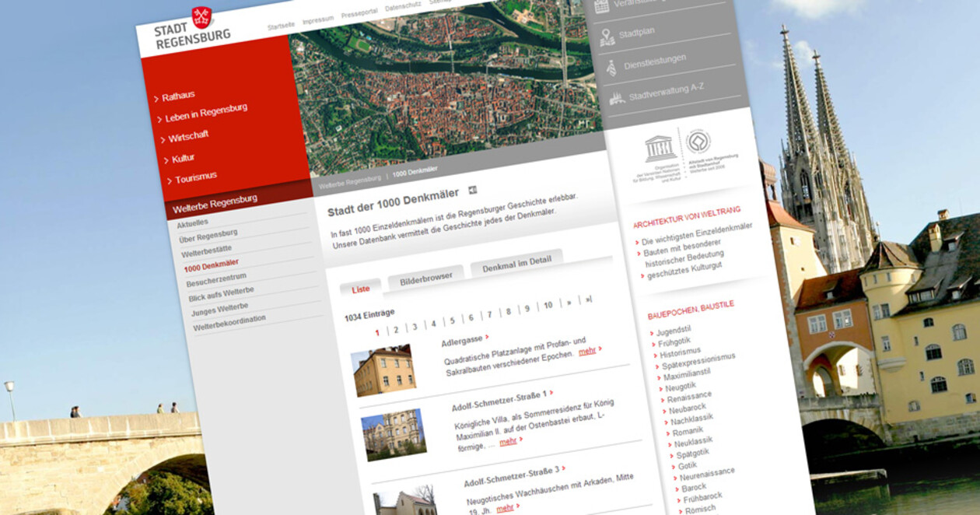Open the Stadtplan map pin icon
Screen dimensions: 980x515
click(x=606, y=37)
